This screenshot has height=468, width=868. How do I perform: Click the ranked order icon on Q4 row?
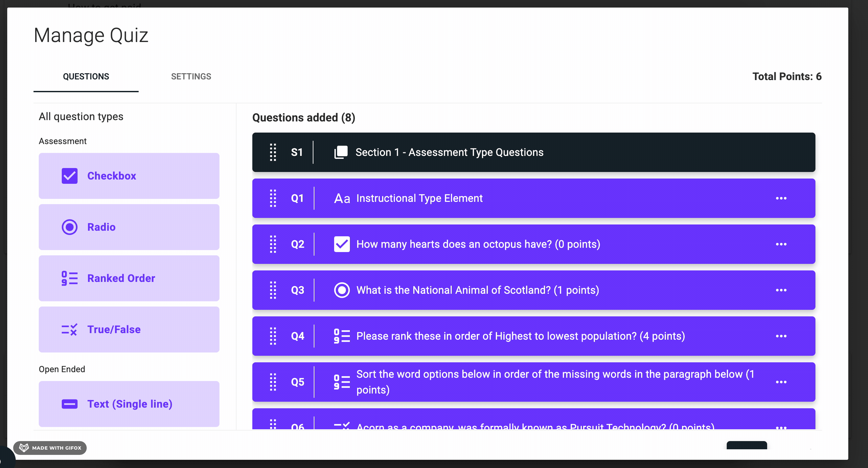coord(342,336)
